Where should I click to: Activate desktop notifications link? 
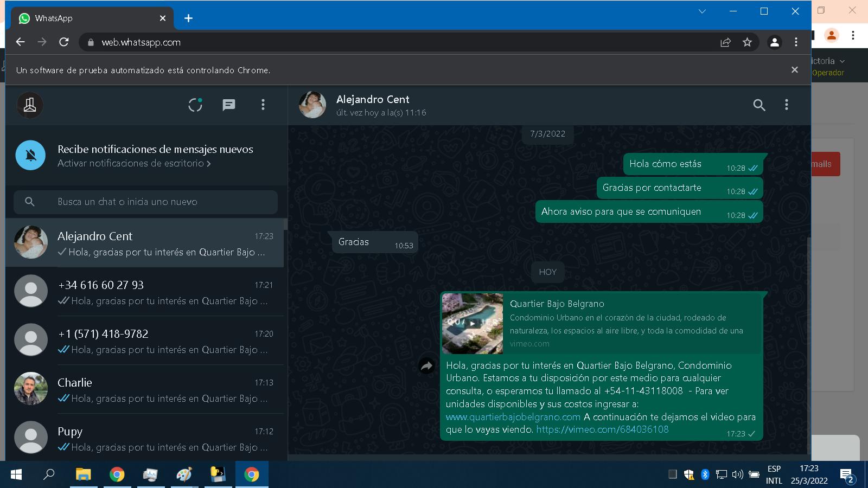(134, 163)
